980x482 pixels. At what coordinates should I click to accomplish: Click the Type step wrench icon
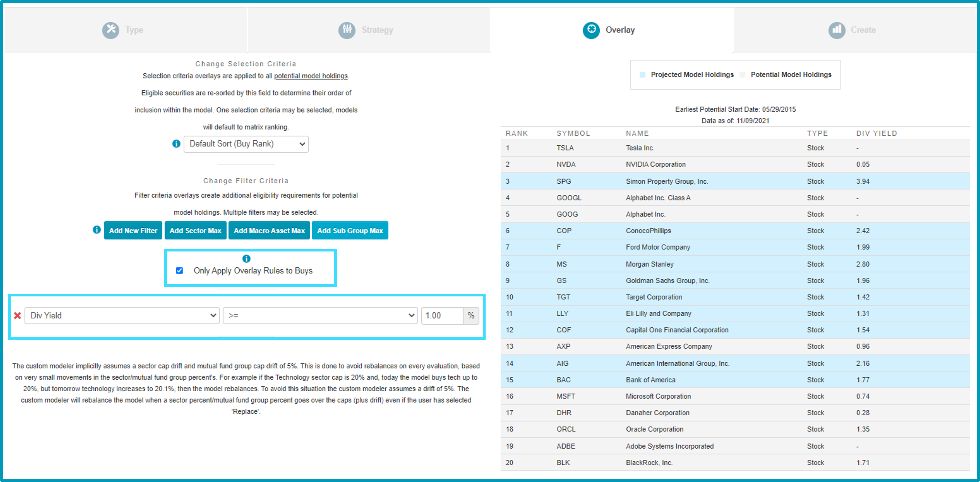click(x=111, y=30)
